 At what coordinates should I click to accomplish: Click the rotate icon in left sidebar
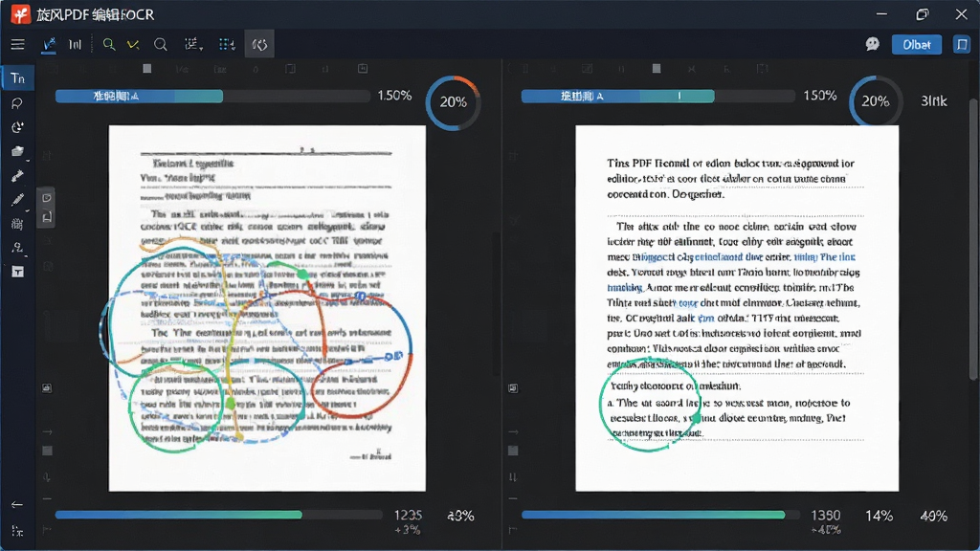17,127
